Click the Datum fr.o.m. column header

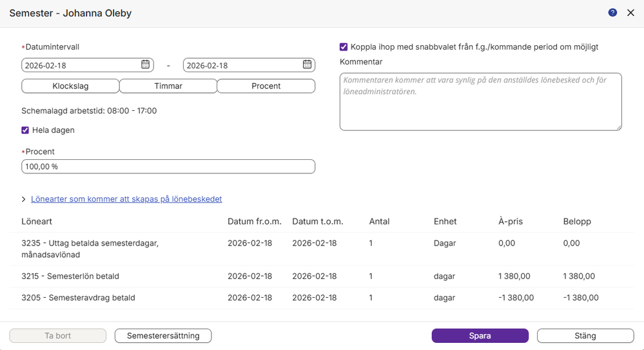coord(255,222)
